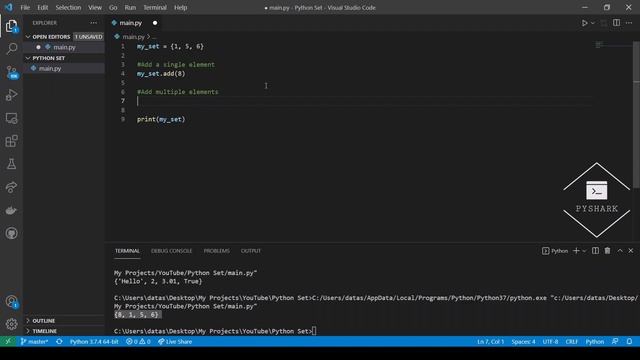Switch to the OUTPUT tab

coord(251,251)
